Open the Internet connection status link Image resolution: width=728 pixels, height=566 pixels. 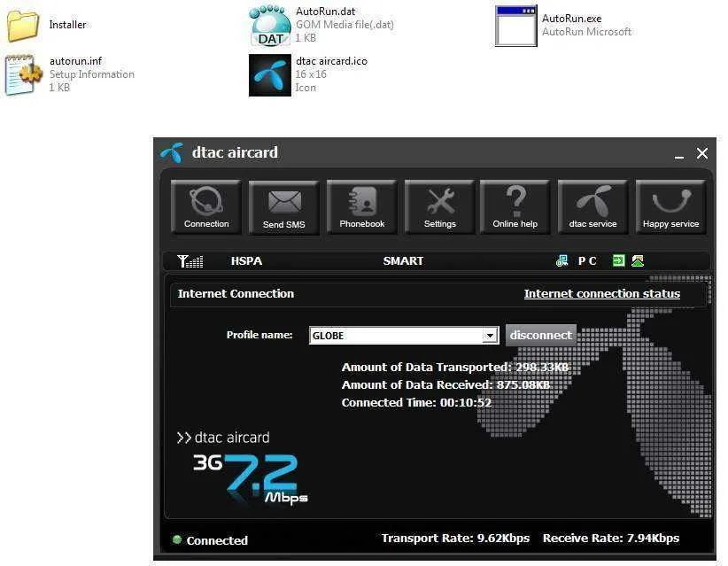point(601,294)
